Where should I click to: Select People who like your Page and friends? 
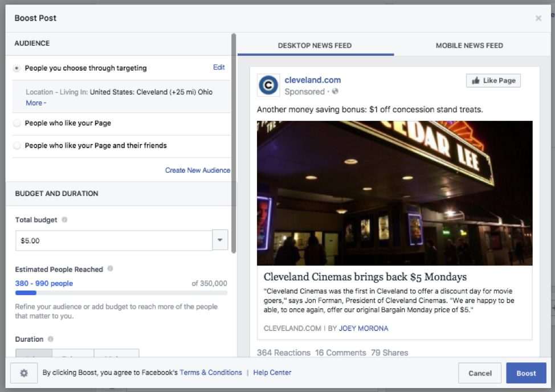[x=17, y=145]
